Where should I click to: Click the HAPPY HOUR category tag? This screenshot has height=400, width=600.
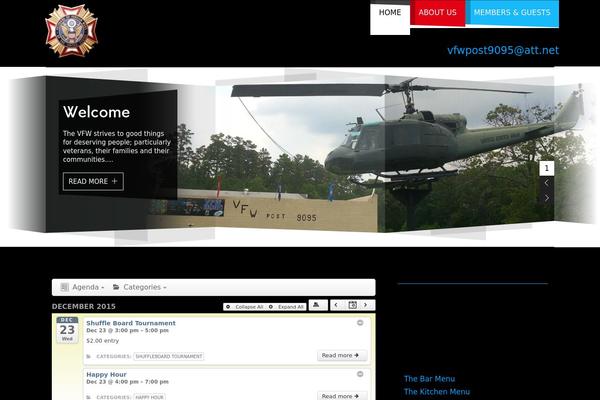coord(149,397)
